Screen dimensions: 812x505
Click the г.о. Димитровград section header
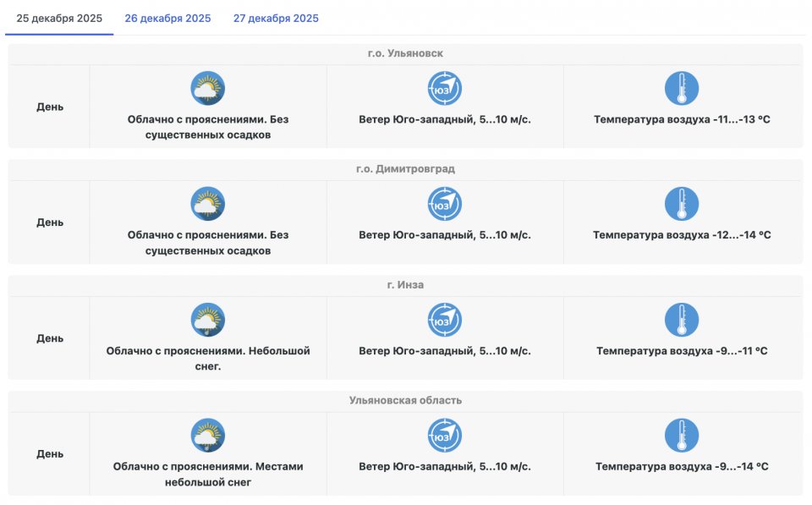tap(405, 169)
